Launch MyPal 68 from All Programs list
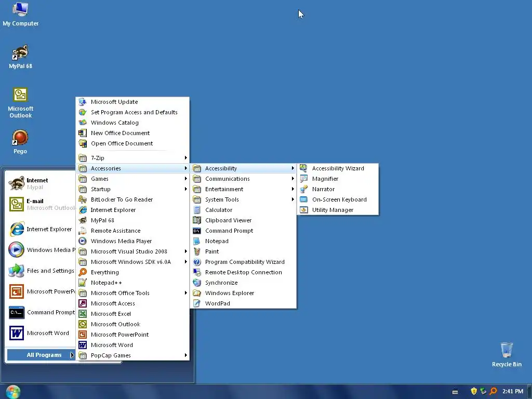 132,220
